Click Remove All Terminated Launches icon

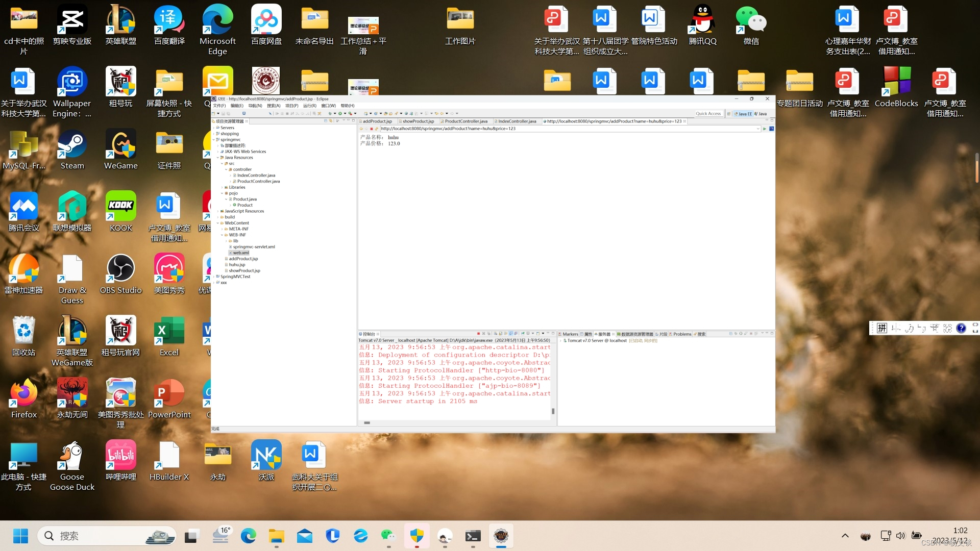(488, 334)
